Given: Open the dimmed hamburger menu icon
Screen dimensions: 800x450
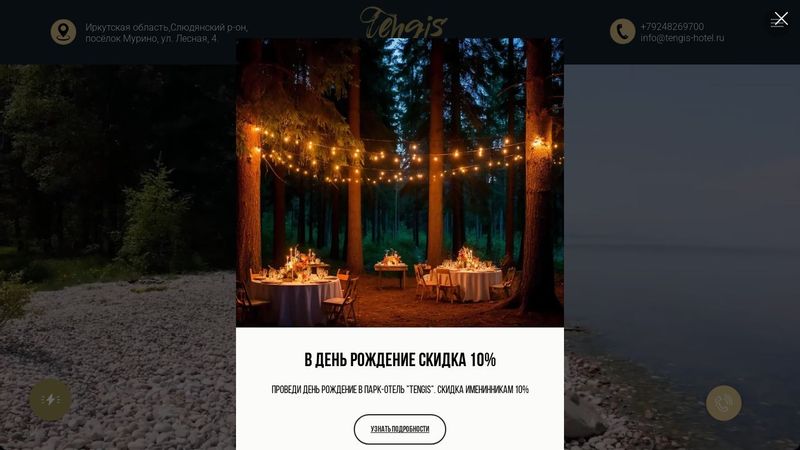Looking at the screenshot, I should (777, 21).
